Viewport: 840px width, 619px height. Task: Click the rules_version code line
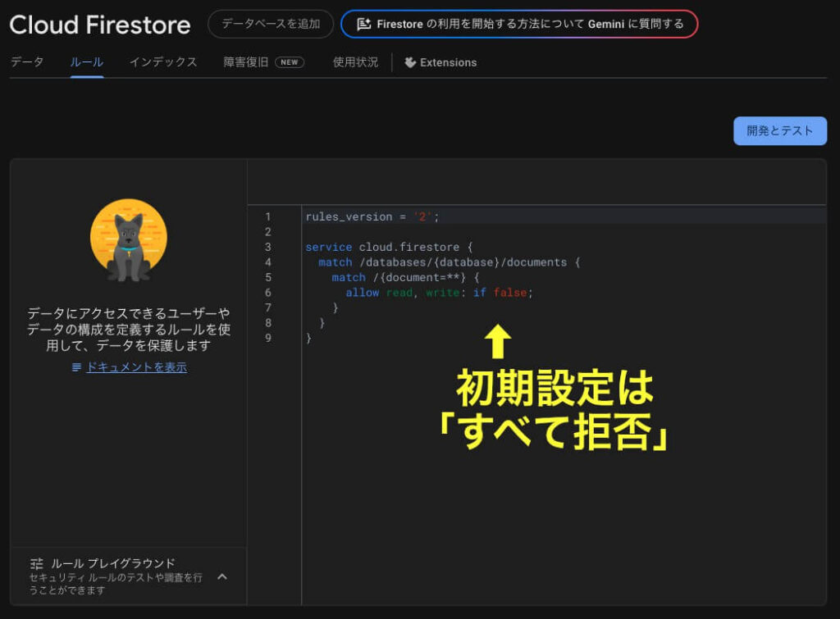pyautogui.click(x=372, y=217)
